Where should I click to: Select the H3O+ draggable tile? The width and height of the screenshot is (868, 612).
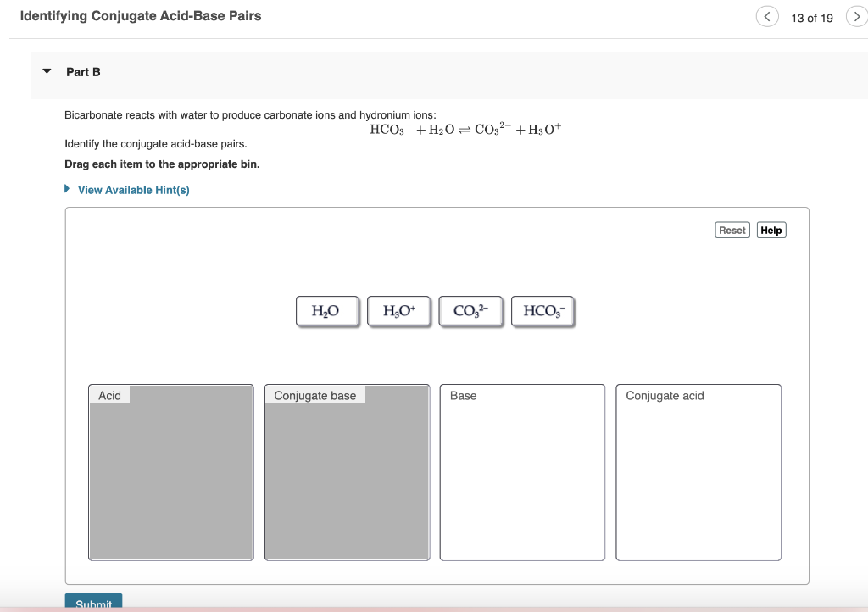point(398,311)
